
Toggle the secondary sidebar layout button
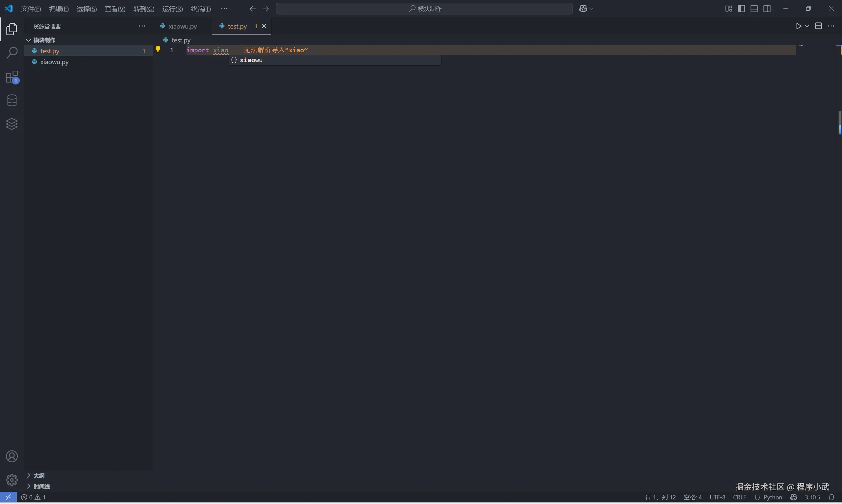click(x=767, y=9)
